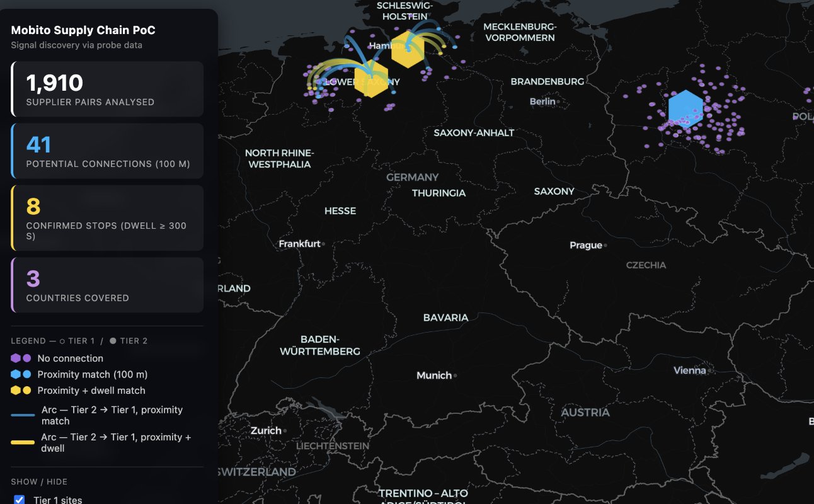Select the SAXONY-ANHALT state label
This screenshot has height=504, width=814.
coord(474,133)
